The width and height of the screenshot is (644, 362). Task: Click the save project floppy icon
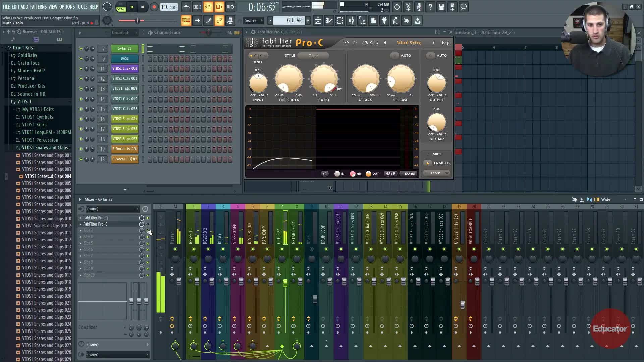pyautogui.click(x=441, y=7)
